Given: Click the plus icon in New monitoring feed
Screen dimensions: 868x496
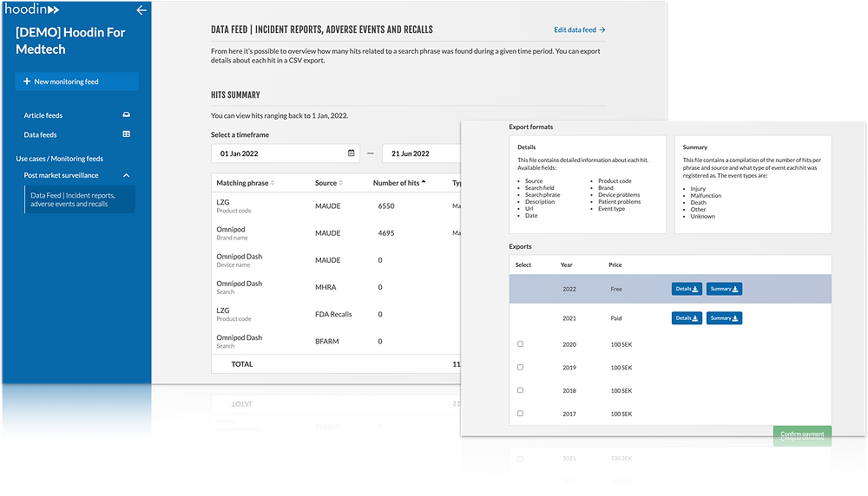Looking at the screenshot, I should [x=27, y=82].
